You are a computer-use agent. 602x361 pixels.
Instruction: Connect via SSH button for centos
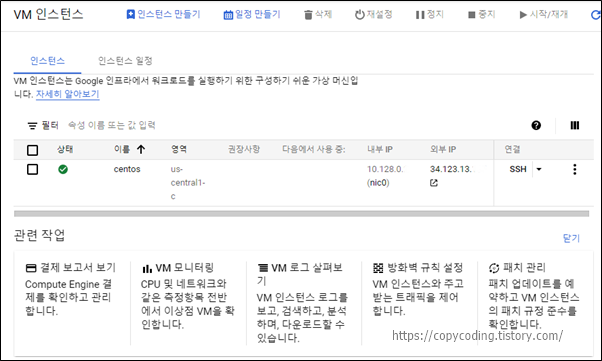click(x=518, y=169)
